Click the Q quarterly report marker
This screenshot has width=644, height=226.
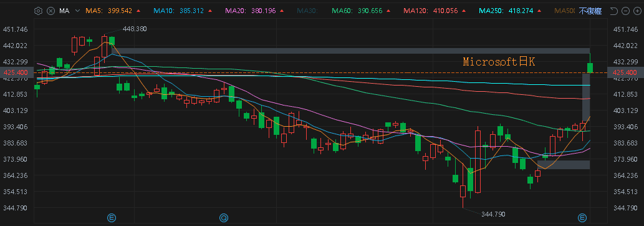tap(223, 217)
